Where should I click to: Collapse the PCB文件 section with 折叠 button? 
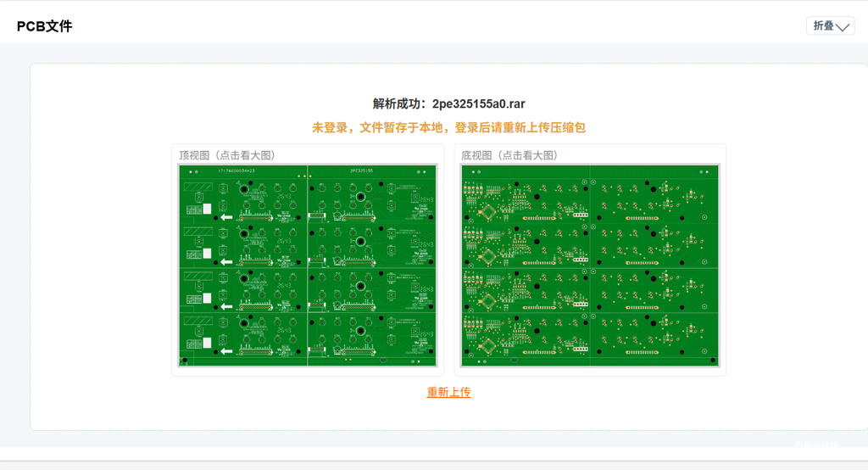pos(831,26)
